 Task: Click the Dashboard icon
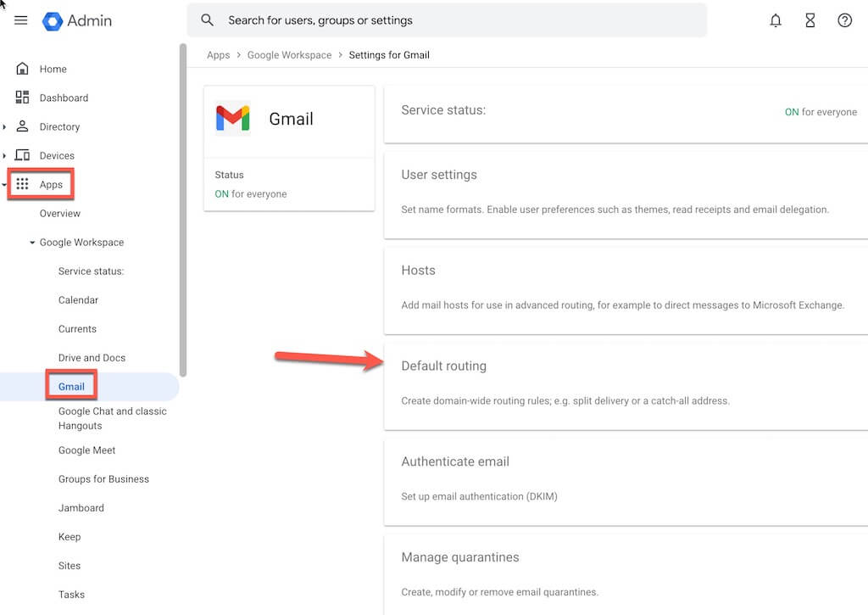[22, 98]
